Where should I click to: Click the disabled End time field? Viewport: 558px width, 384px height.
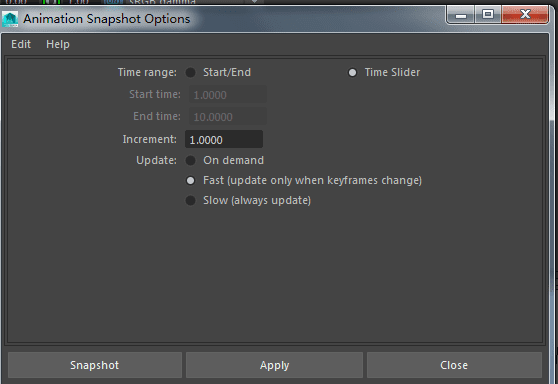[227, 117]
